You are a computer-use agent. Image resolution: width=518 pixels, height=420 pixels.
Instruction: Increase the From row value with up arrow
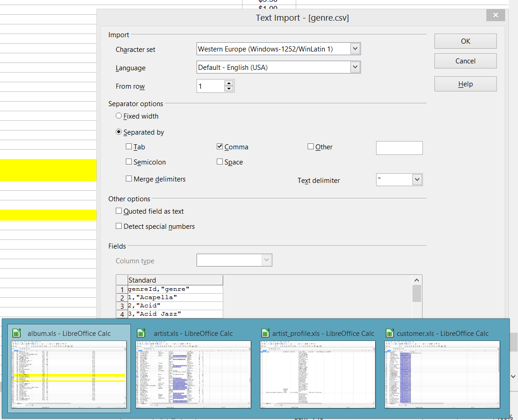pos(229,83)
